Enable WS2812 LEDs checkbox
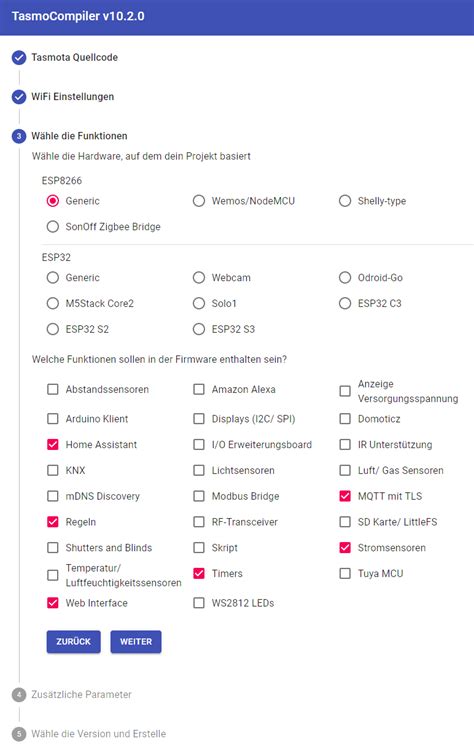The width and height of the screenshot is (474, 752). pos(199,603)
